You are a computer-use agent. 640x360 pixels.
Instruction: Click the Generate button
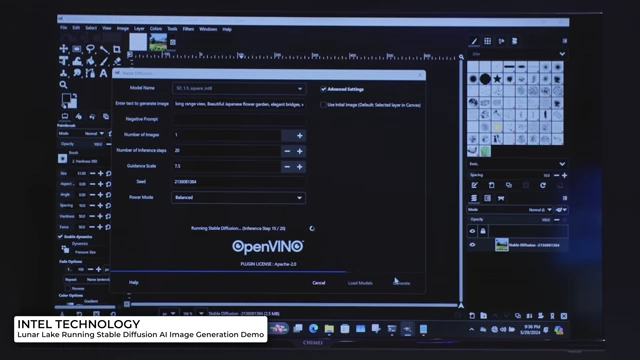click(x=402, y=283)
